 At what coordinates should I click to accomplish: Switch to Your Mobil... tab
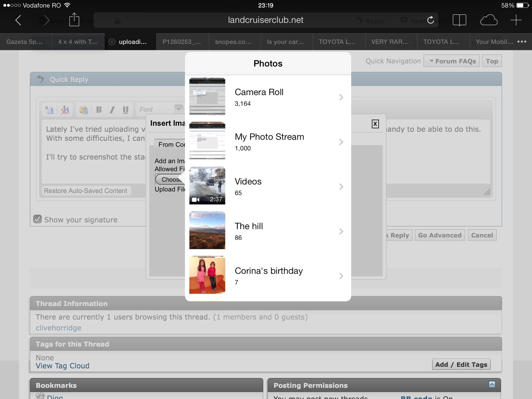coord(494,42)
